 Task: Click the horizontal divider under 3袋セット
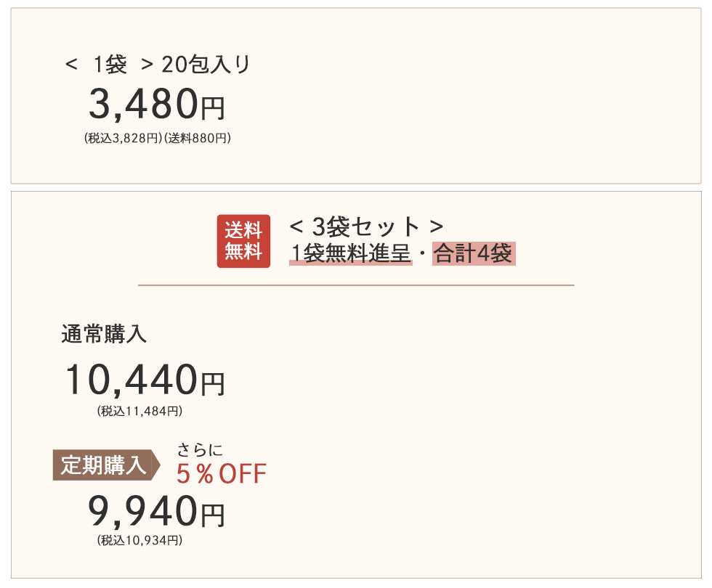pyautogui.click(x=356, y=285)
